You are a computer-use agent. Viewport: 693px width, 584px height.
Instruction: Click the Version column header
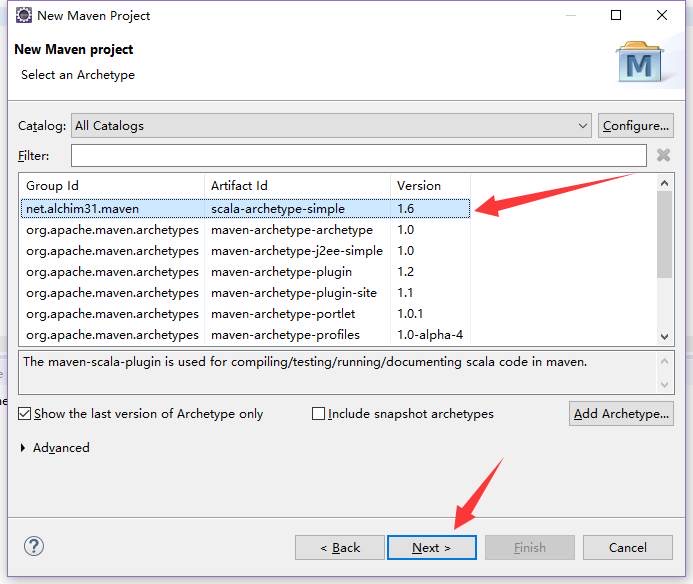tap(428, 185)
